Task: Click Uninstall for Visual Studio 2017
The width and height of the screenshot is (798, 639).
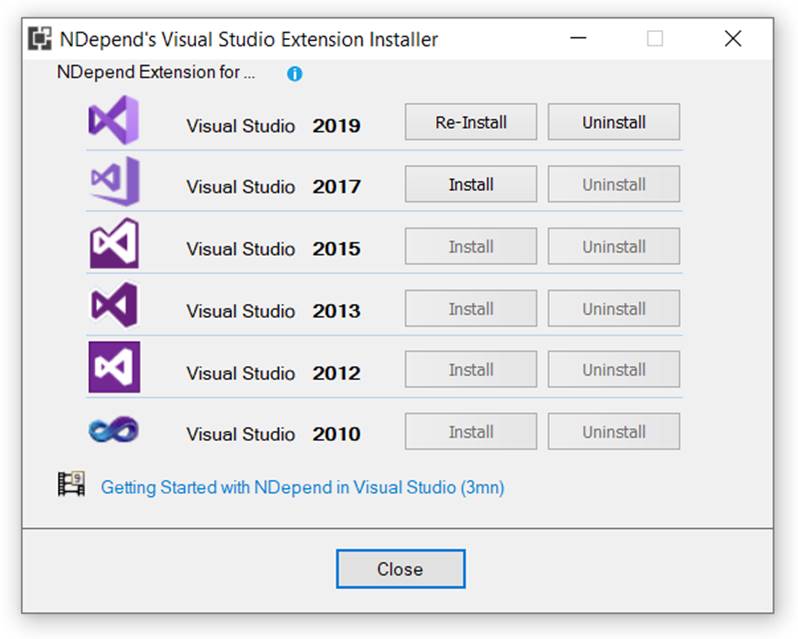Action: pyautogui.click(x=614, y=184)
